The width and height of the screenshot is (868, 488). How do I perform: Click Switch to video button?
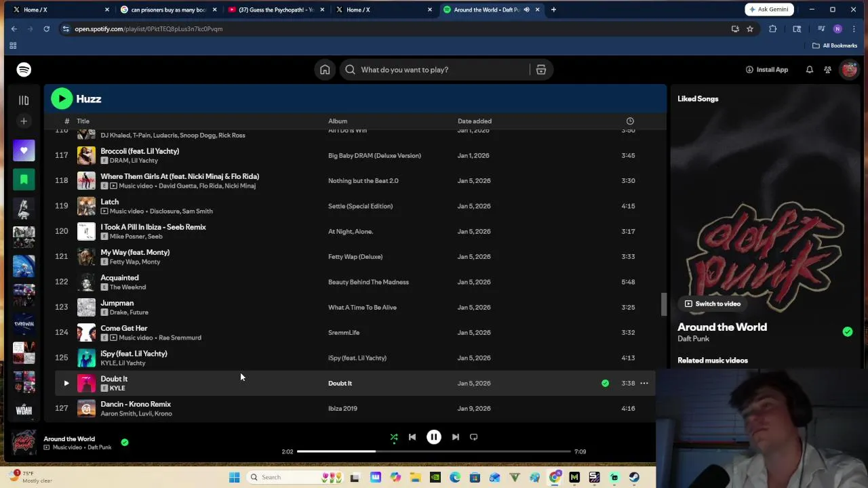712,304
